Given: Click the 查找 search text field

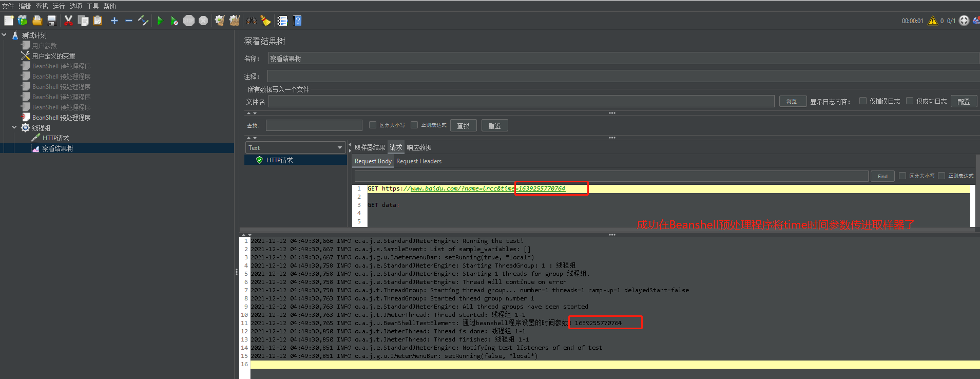Looking at the screenshot, I should pos(314,125).
